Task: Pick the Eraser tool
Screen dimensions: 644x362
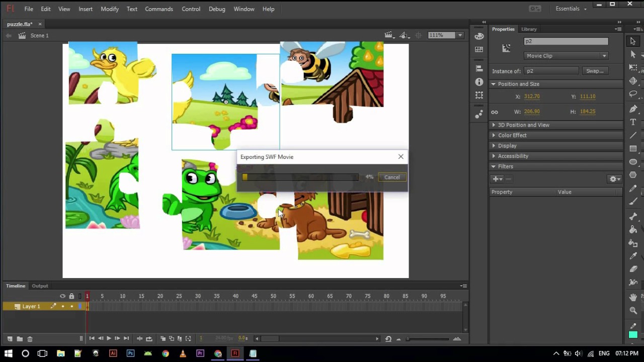Action: point(633,269)
